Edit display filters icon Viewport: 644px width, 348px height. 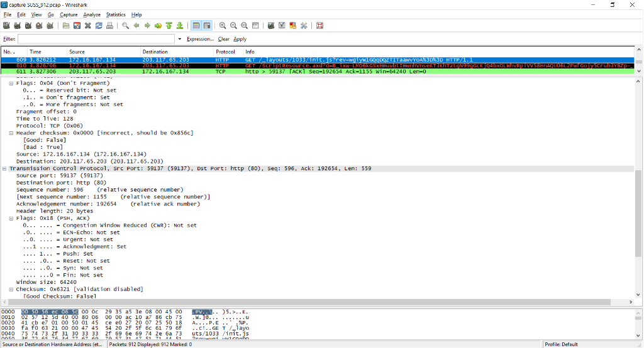coord(282,26)
